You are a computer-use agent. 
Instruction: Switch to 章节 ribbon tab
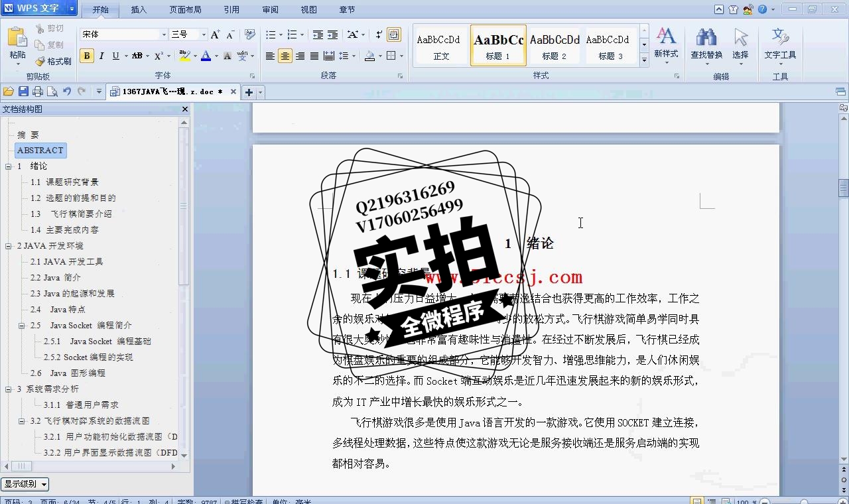[x=347, y=9]
